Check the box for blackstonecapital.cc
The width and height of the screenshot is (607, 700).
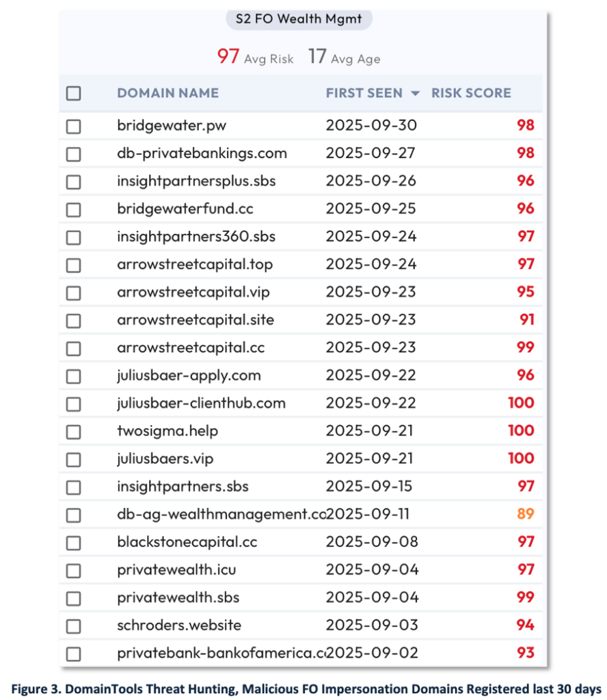[x=73, y=543]
